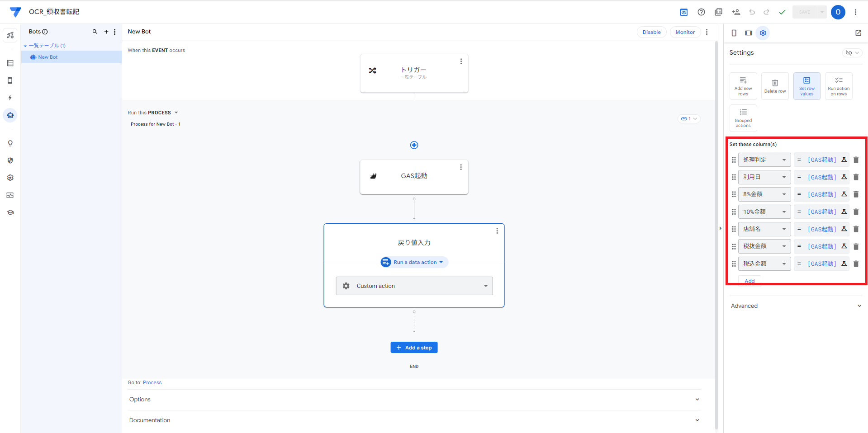Click the share app icon

736,12
